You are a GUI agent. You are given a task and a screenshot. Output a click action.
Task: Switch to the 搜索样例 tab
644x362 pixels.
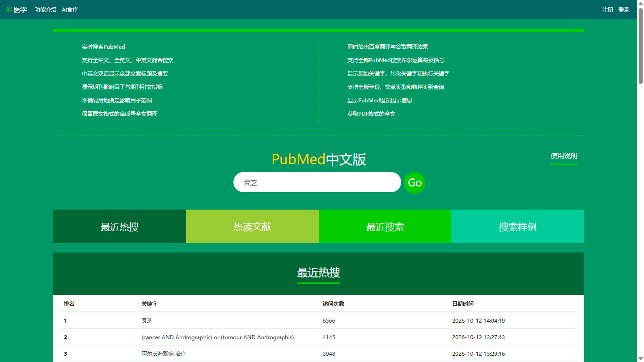[517, 227]
